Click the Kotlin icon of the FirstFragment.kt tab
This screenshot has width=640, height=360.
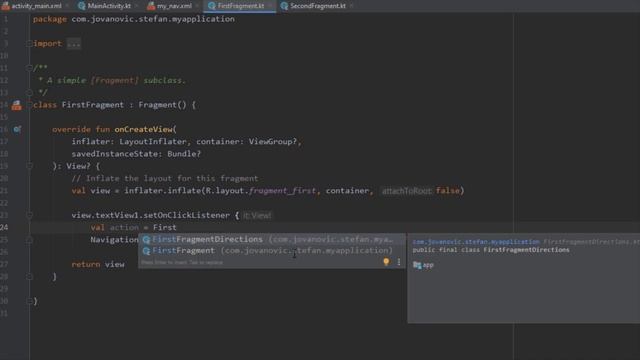pos(211,6)
